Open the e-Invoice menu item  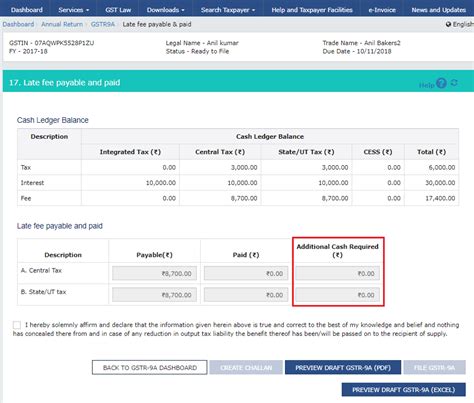click(x=382, y=10)
